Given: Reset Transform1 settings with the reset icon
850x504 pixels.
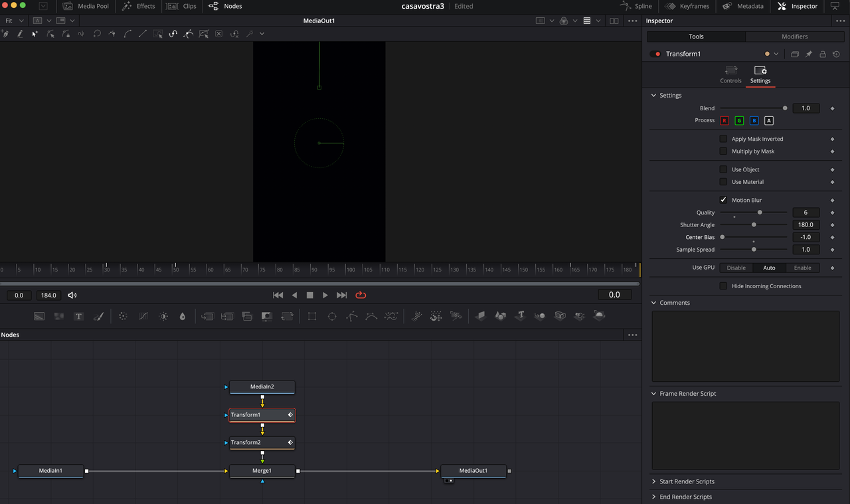Looking at the screenshot, I should 836,54.
